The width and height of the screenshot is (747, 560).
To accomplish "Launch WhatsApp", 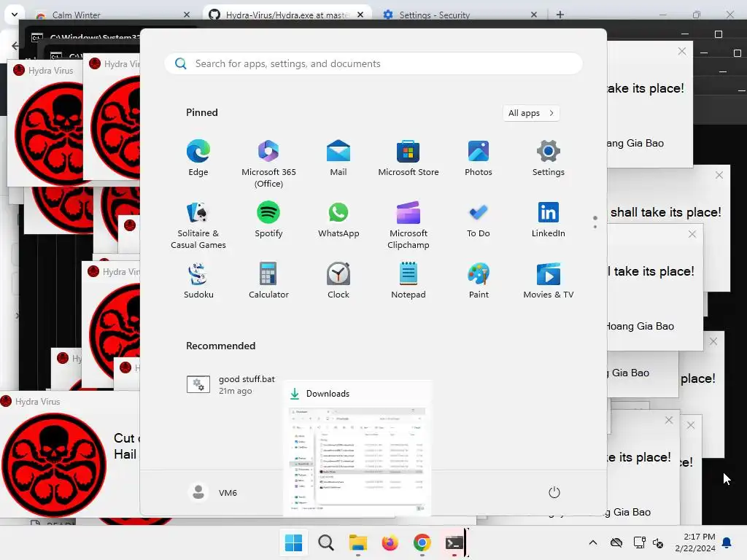I will (338, 219).
